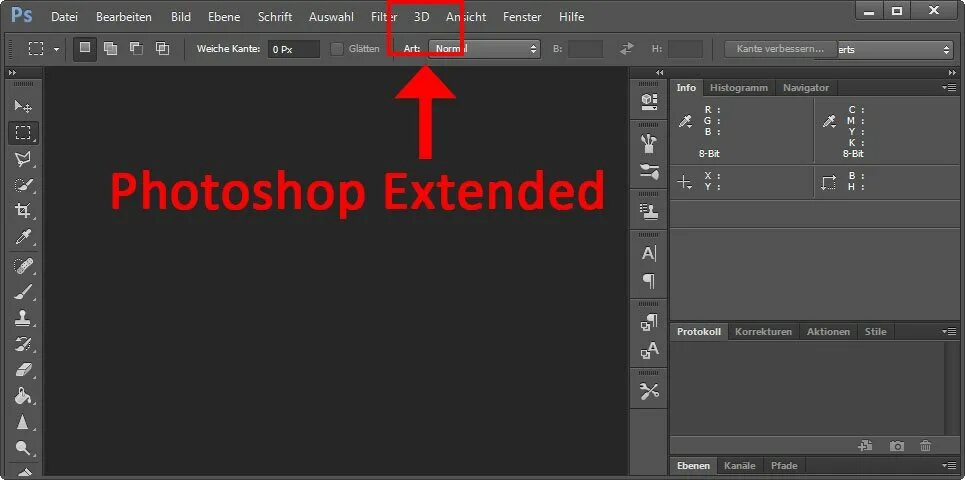Select the Quick Selection tool
This screenshot has width=965, height=480.
pos(23,185)
